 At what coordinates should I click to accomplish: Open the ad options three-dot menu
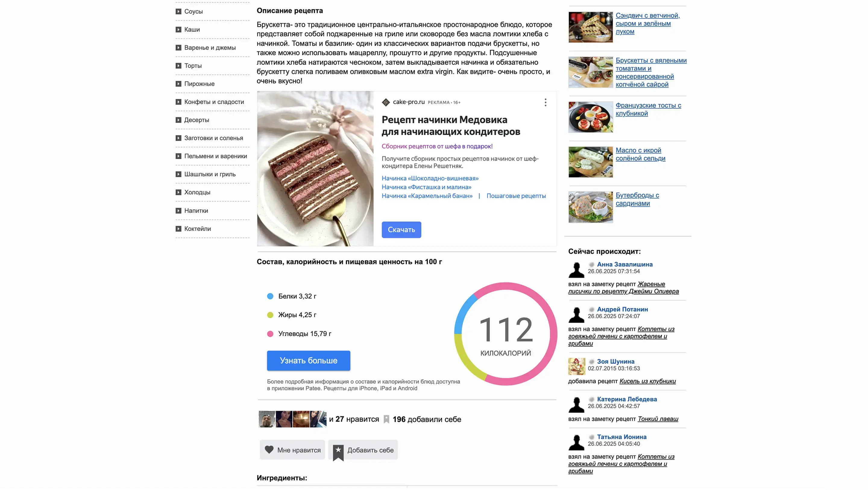click(x=545, y=102)
